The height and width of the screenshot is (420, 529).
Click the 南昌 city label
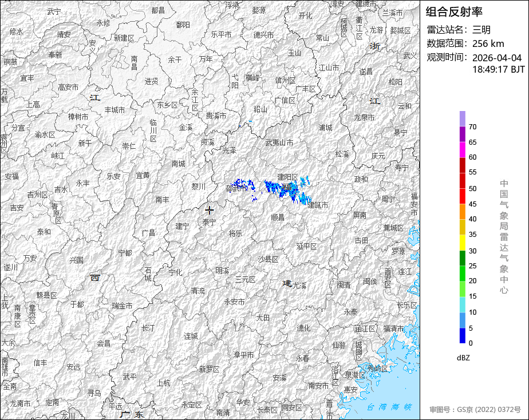tap(134, 63)
